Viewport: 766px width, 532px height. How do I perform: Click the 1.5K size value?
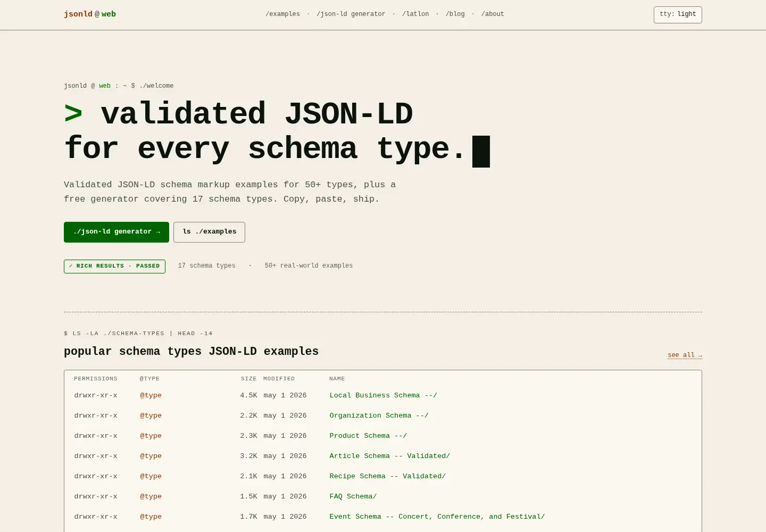(x=248, y=496)
